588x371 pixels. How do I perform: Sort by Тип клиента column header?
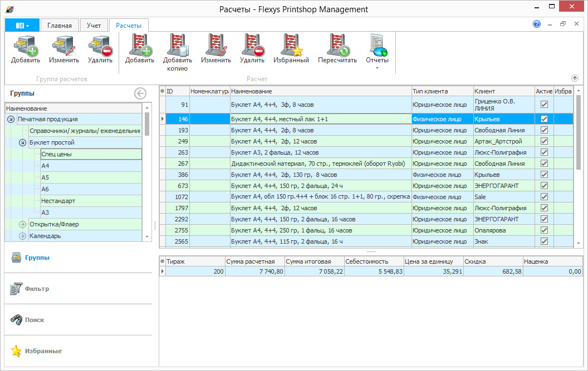click(442, 91)
